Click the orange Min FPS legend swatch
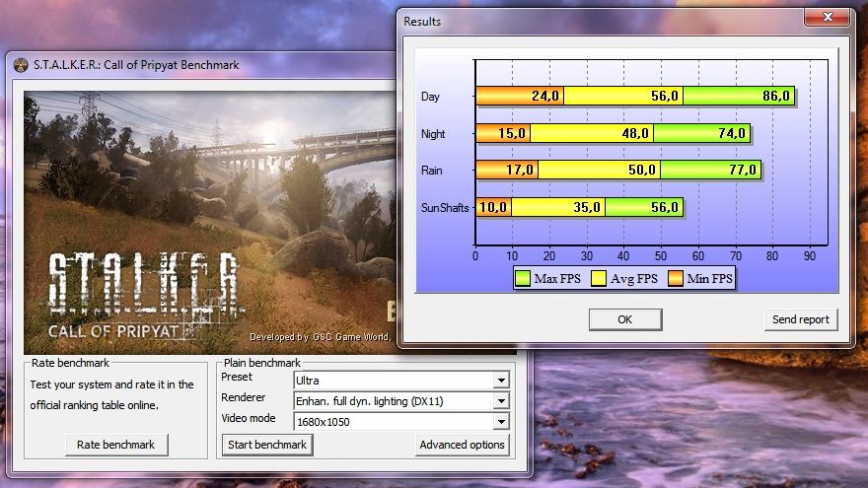This screenshot has width=868, height=488. coord(677,279)
